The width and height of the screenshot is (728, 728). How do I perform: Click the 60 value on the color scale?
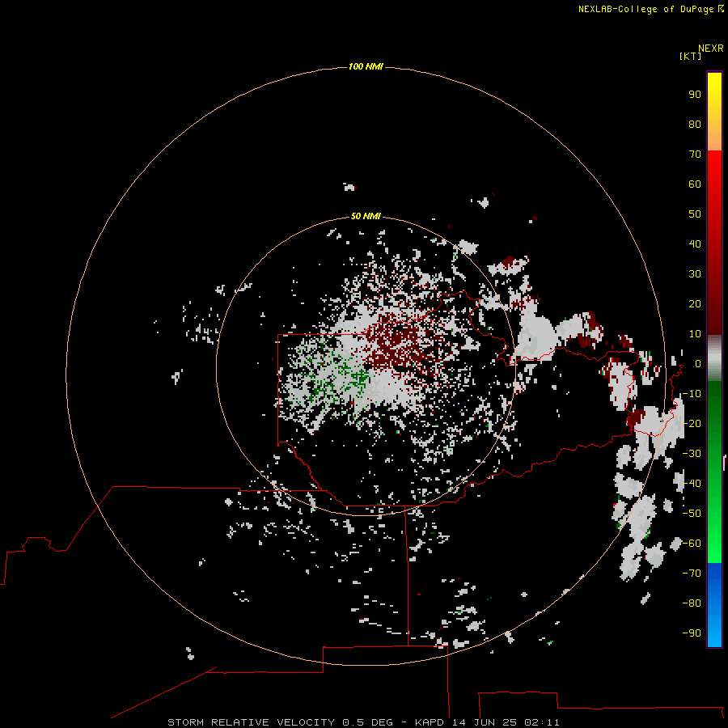695,184
